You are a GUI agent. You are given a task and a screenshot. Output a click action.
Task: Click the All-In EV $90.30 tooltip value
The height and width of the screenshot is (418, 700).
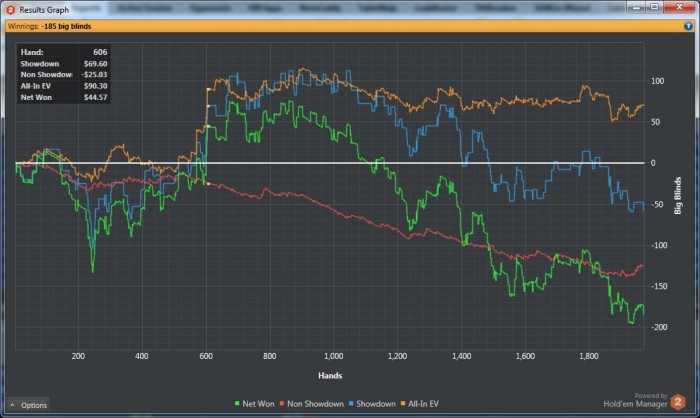(x=95, y=86)
